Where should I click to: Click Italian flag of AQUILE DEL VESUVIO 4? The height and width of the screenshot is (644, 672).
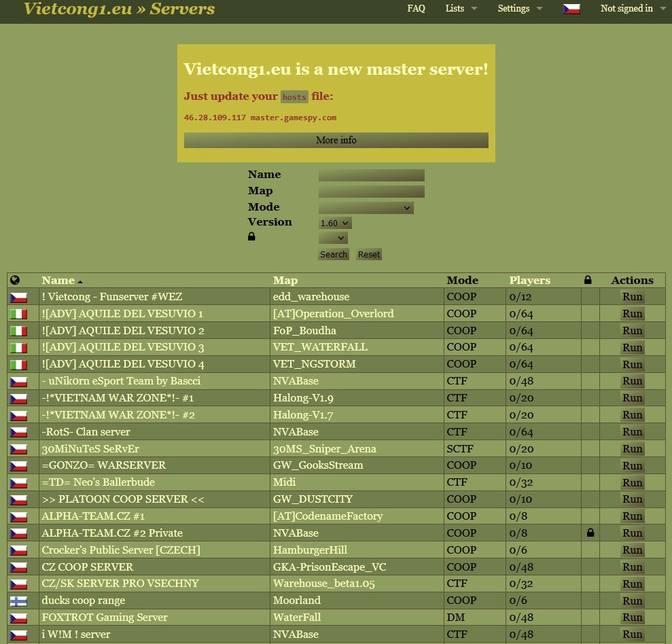(x=18, y=365)
